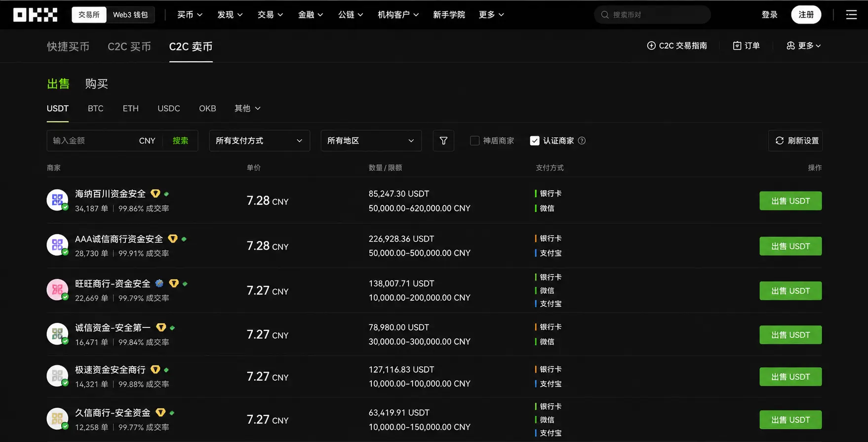The width and height of the screenshot is (868, 442).
Task: Click 出售 USDT for AAA诚信商行资金安全
Action: tap(790, 246)
